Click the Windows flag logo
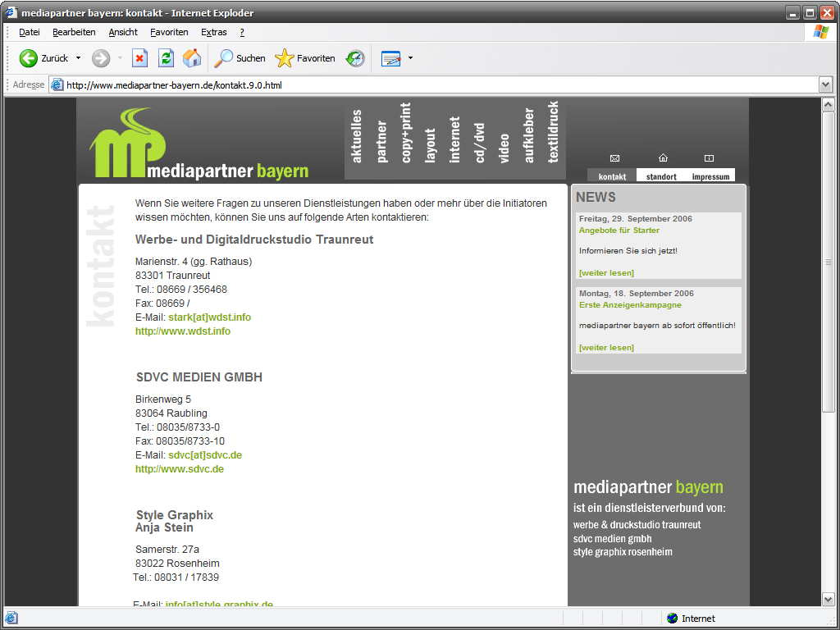 point(820,32)
